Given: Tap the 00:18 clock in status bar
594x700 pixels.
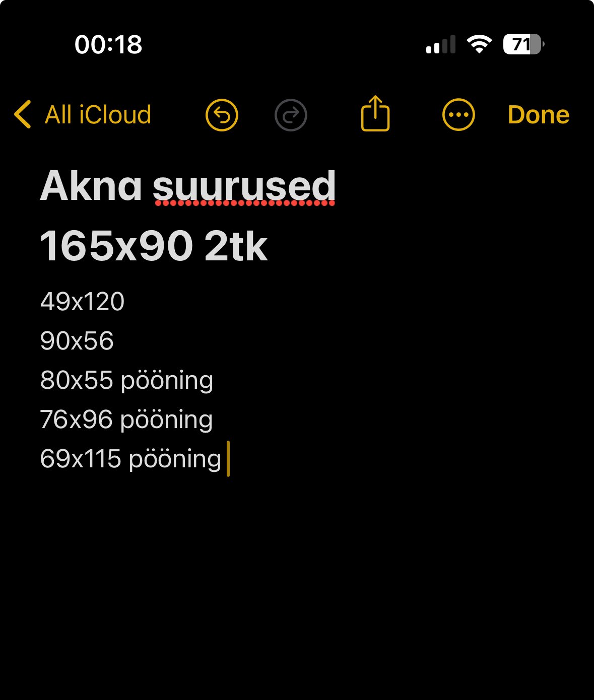Looking at the screenshot, I should pyautogui.click(x=108, y=44).
